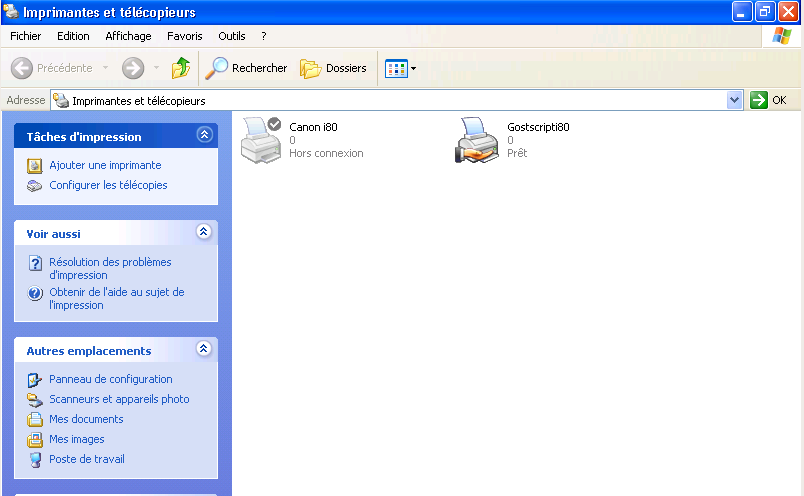Screen dimensions: 804x496
Task: Click the Autres emplacements header text
Action: pyautogui.click(x=89, y=351)
